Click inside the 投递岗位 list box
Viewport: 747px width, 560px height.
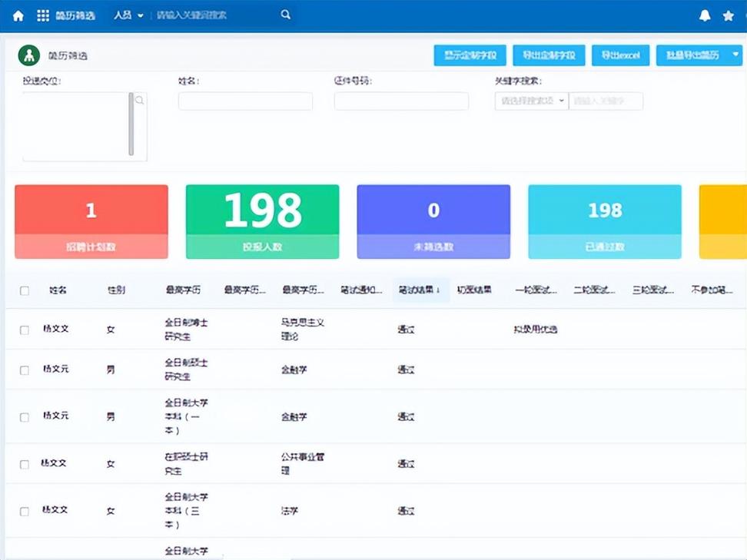click(x=75, y=126)
